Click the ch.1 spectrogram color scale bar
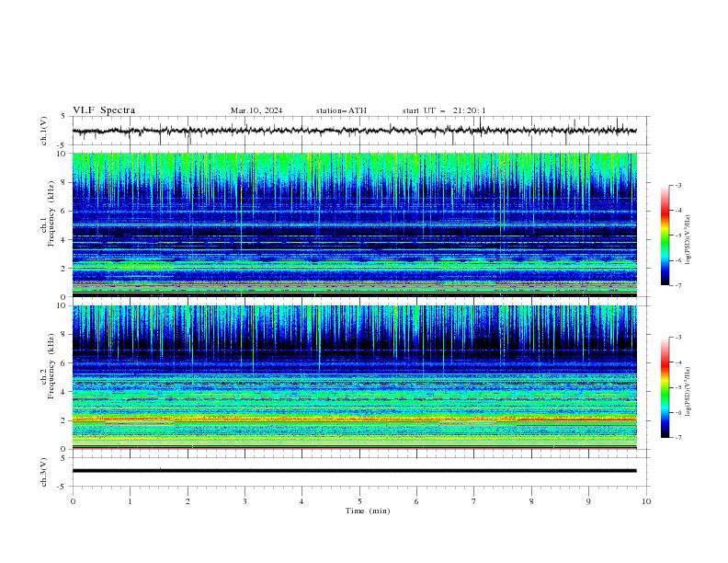This screenshot has width=728, height=563. [665, 236]
